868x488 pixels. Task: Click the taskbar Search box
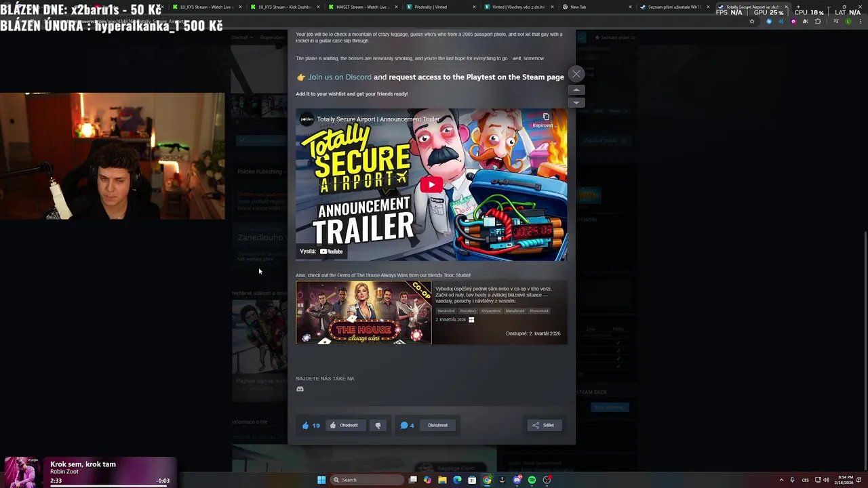368,480
